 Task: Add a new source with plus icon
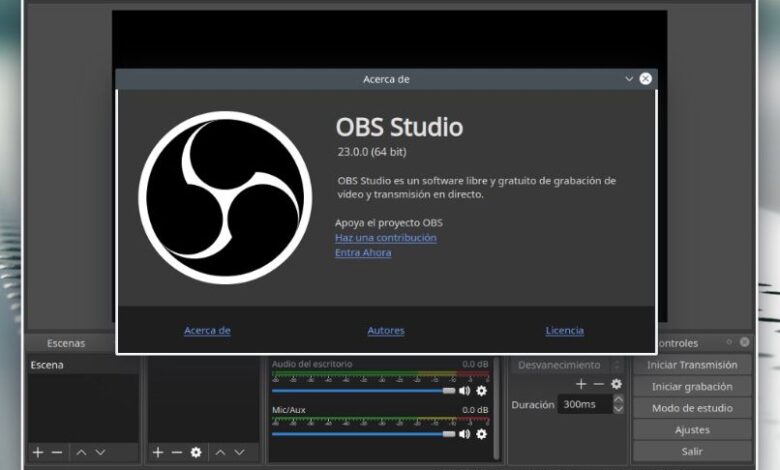tap(158, 452)
